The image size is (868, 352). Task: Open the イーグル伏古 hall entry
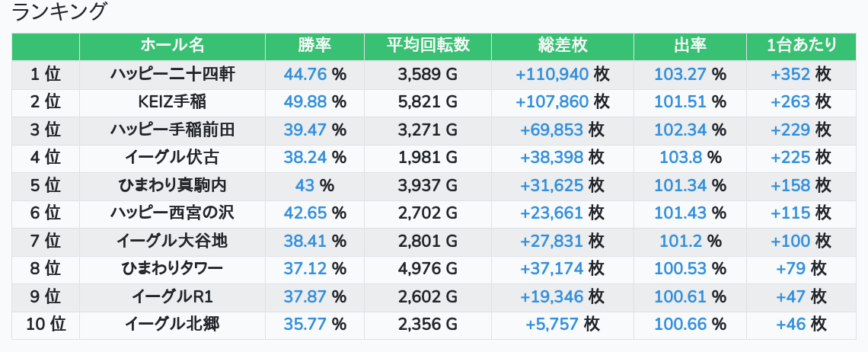pos(172,158)
